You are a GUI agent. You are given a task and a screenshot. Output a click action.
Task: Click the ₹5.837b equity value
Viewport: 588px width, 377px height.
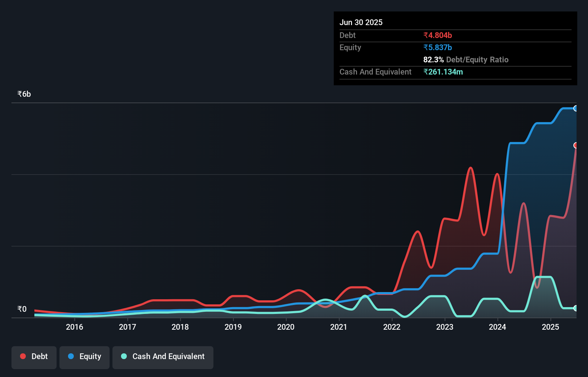coord(438,47)
